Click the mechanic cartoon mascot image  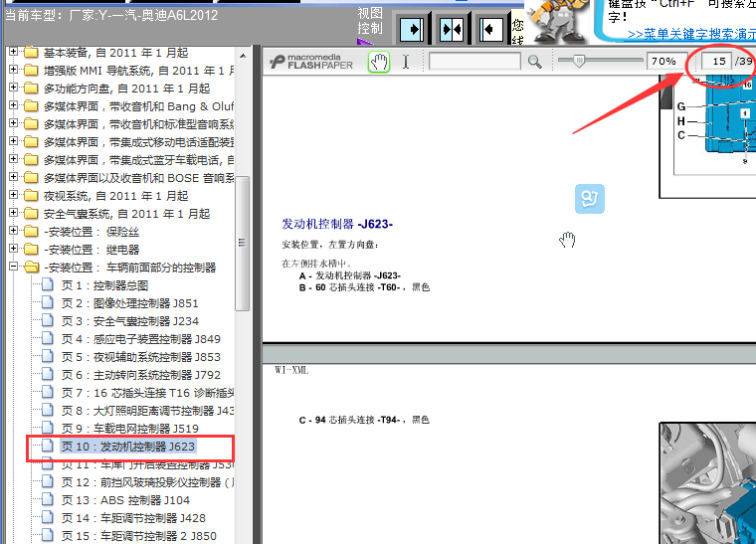559,22
